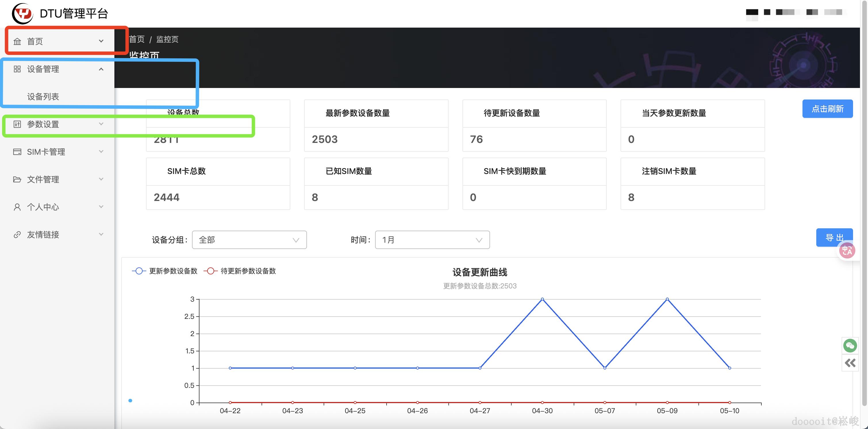Click the grid icon beside 设备管理
The height and width of the screenshot is (429, 868).
pos(17,69)
